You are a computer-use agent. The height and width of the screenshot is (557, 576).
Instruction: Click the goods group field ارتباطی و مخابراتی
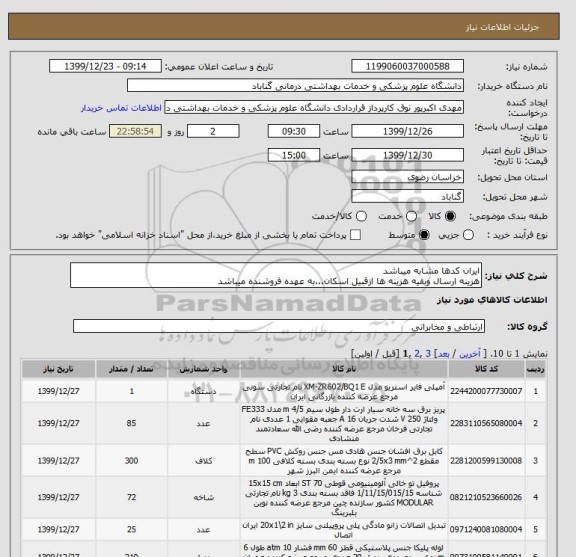tap(279, 326)
